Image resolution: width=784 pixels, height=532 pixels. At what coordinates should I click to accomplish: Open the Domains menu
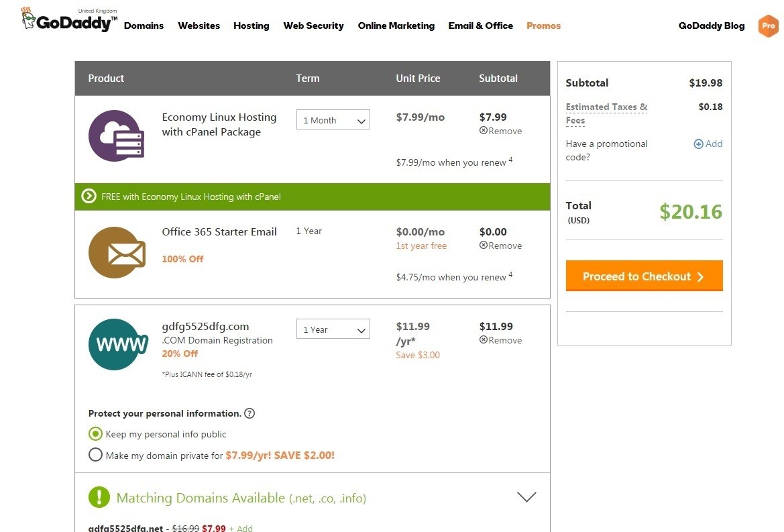pyautogui.click(x=144, y=25)
